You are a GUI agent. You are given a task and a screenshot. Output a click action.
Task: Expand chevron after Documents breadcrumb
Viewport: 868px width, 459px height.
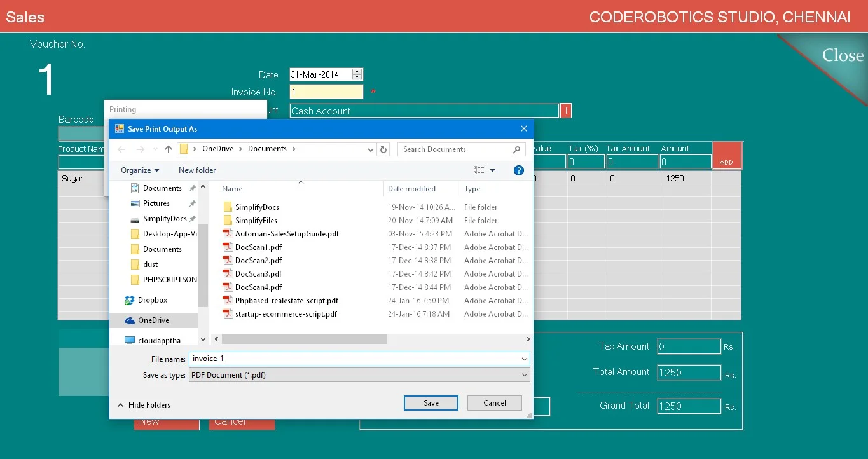point(294,149)
